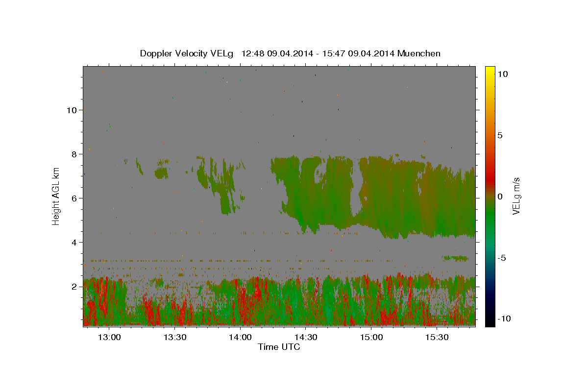Click the colorbar label '-10'
The width and height of the screenshot is (588, 392).
504,319
